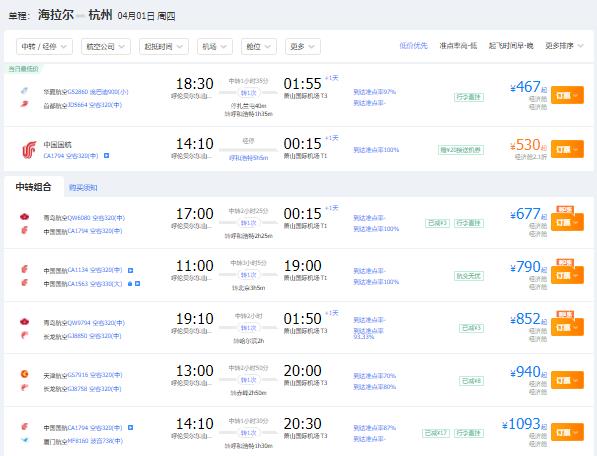Click 呼和浩特 stopover link on CA1794 flight
Screen dimensions: 597x456
tap(248, 158)
